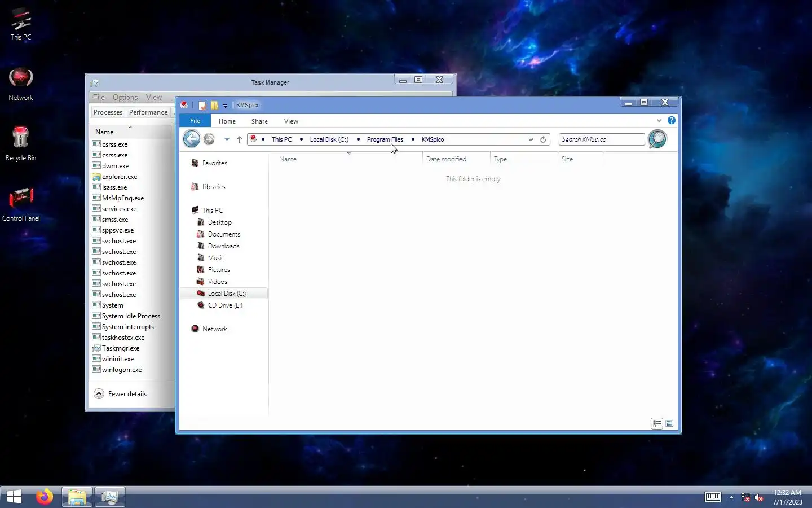Open Downloads in navigation pane
This screenshot has height=508, width=812.
pyautogui.click(x=223, y=246)
